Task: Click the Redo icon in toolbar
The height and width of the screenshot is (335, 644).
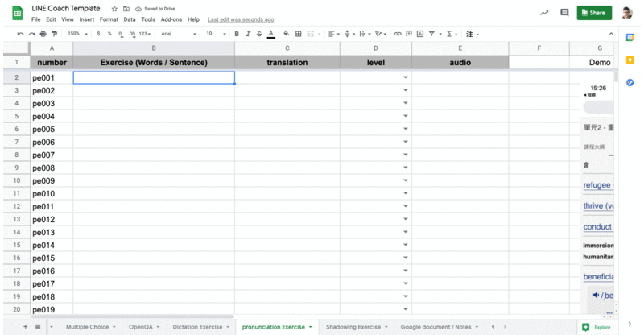Action: tap(31, 34)
